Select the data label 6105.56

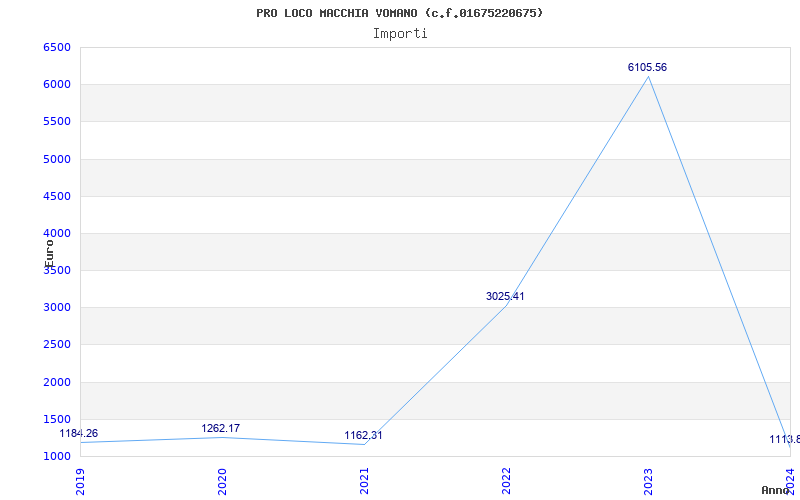(647, 67)
